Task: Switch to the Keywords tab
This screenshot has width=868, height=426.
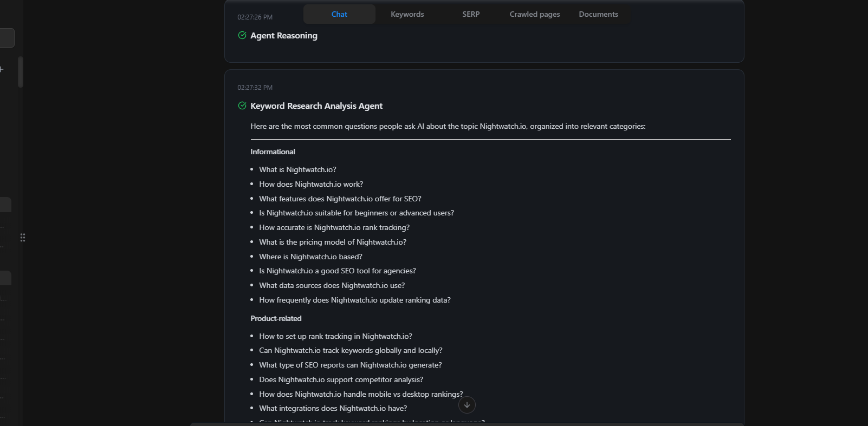Action: [x=407, y=14]
